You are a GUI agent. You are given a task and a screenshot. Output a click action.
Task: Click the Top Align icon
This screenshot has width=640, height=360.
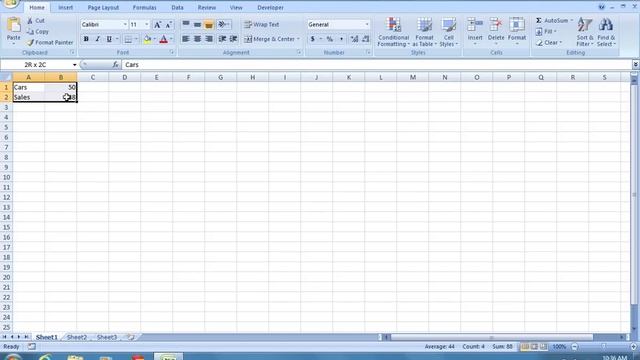click(186, 24)
